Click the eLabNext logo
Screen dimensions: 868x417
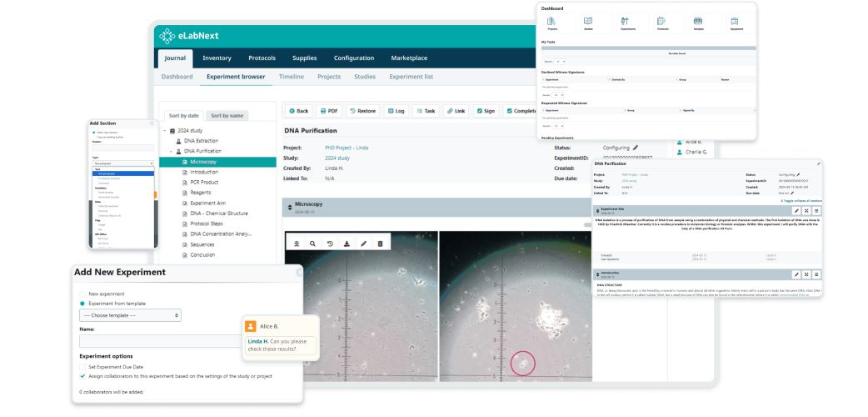(x=189, y=36)
